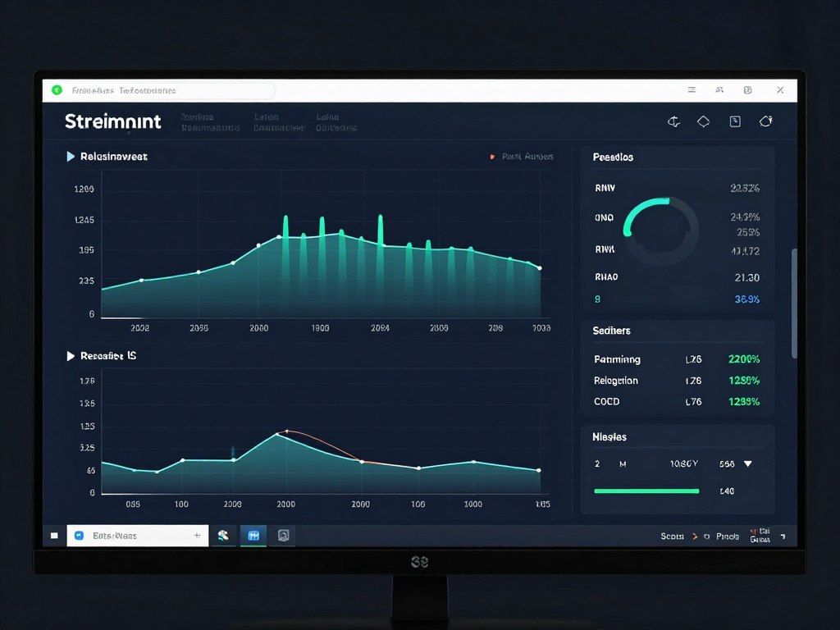Click the green circle icon in the title bar
Screen dimensions: 840x630
tap(57, 90)
